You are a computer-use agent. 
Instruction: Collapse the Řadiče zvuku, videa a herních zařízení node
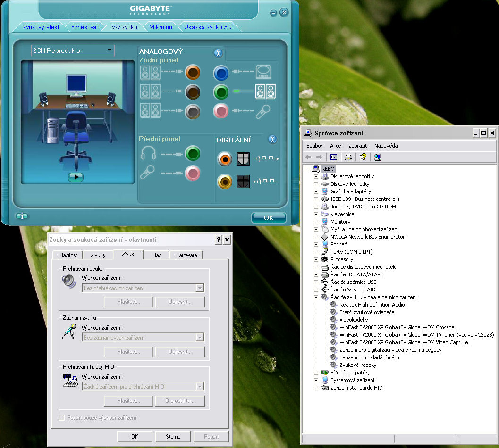(x=316, y=297)
